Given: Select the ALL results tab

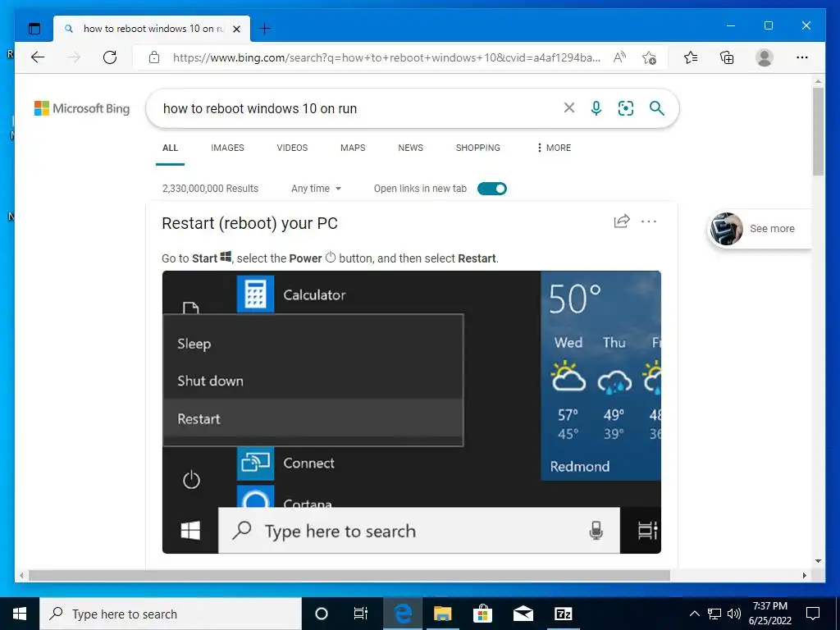Looking at the screenshot, I should (170, 148).
